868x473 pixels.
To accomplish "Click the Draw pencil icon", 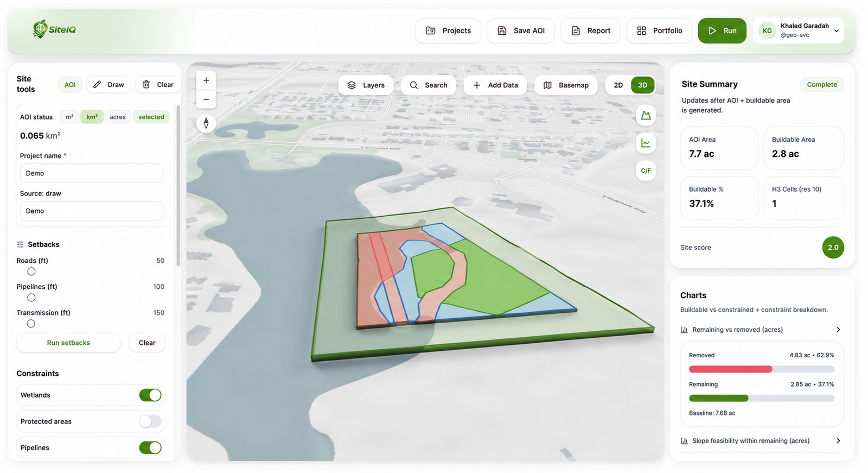I will click(x=97, y=85).
